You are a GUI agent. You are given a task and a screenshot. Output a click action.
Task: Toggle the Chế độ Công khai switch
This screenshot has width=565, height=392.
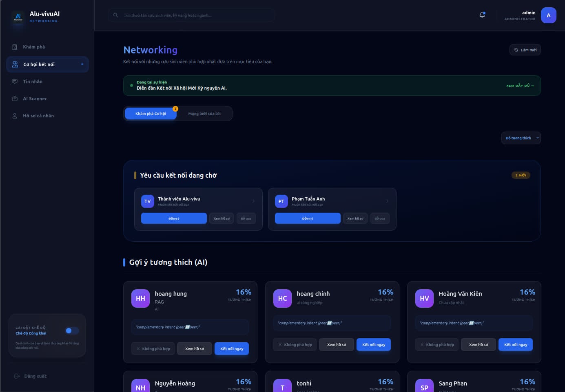[72, 330]
